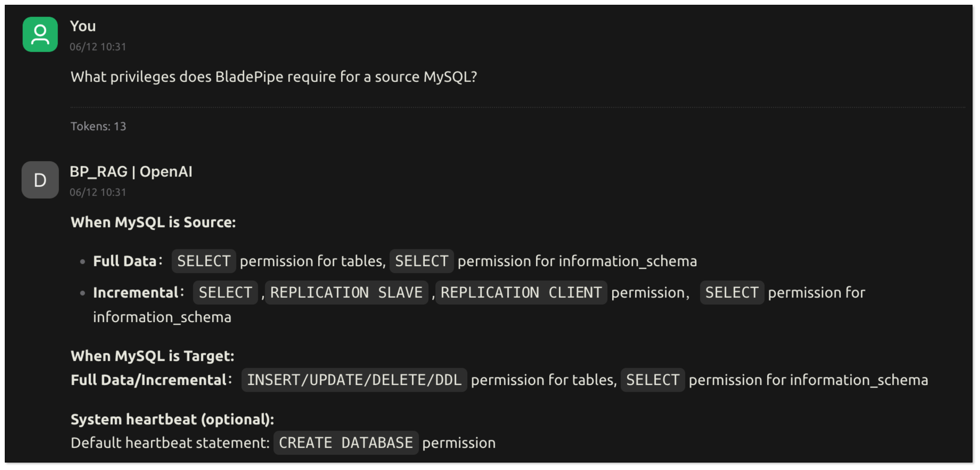Click the timestamp under BP_RAG | OpenAI

(x=97, y=192)
